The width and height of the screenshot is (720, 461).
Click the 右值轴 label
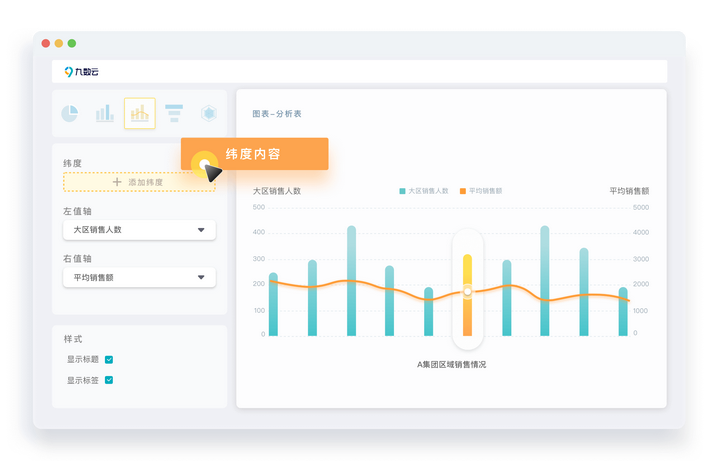(77, 259)
